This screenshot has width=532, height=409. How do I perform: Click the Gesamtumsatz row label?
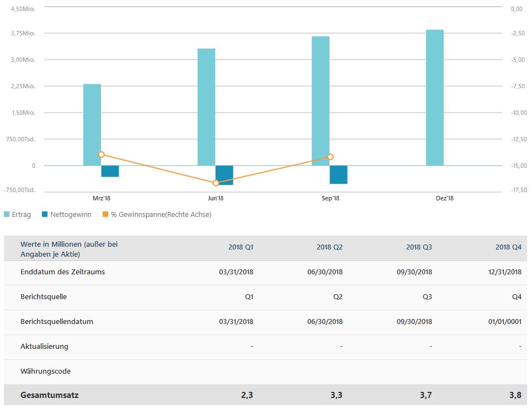pyautogui.click(x=49, y=395)
